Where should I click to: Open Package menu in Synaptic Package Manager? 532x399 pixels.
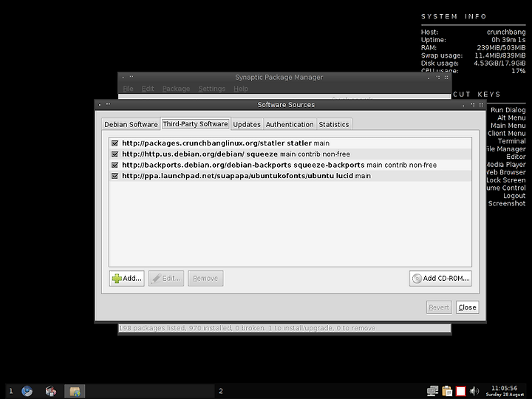point(176,89)
